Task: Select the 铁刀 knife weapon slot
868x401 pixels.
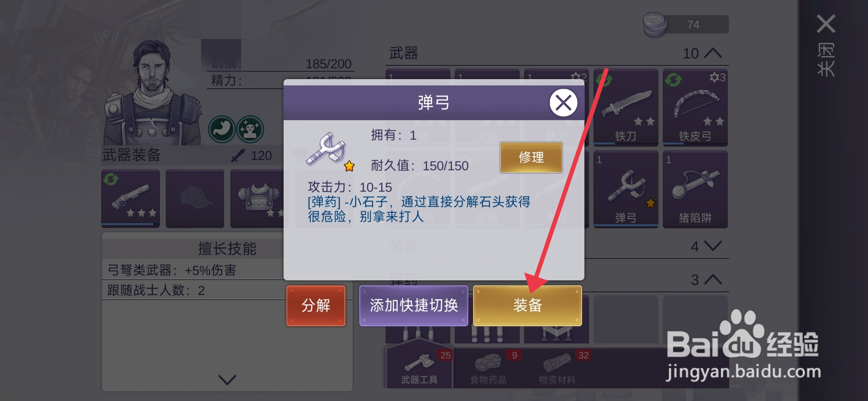Action: (x=626, y=107)
